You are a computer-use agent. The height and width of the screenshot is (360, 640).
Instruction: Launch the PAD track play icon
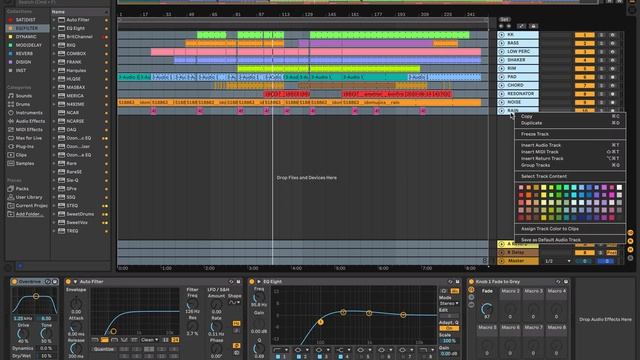click(x=501, y=77)
